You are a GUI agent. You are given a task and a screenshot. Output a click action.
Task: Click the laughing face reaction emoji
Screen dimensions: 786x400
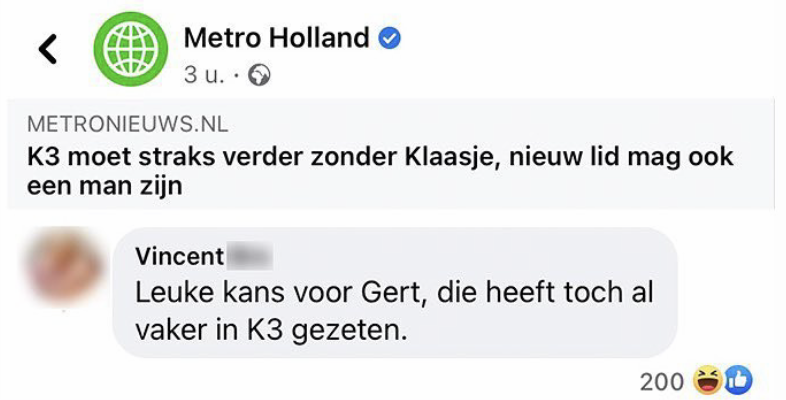click(x=707, y=380)
